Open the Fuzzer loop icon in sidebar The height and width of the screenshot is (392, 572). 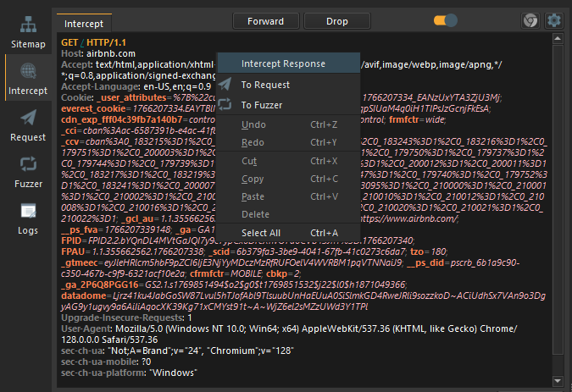(28, 164)
